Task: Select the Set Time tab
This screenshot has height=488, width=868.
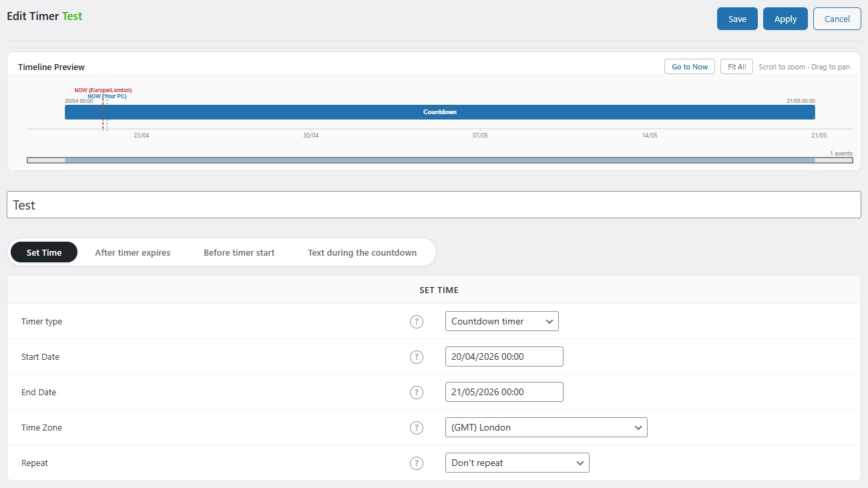Action: click(x=44, y=252)
